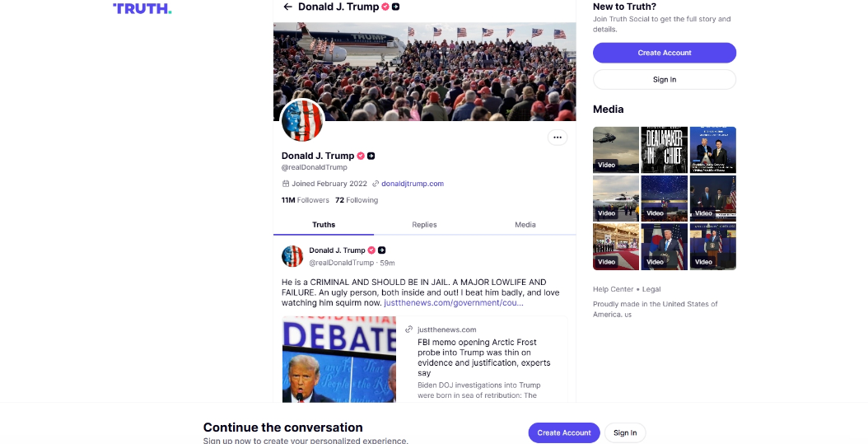868x444 pixels.
Task: Switch to the Replies tab
Action: 424,225
